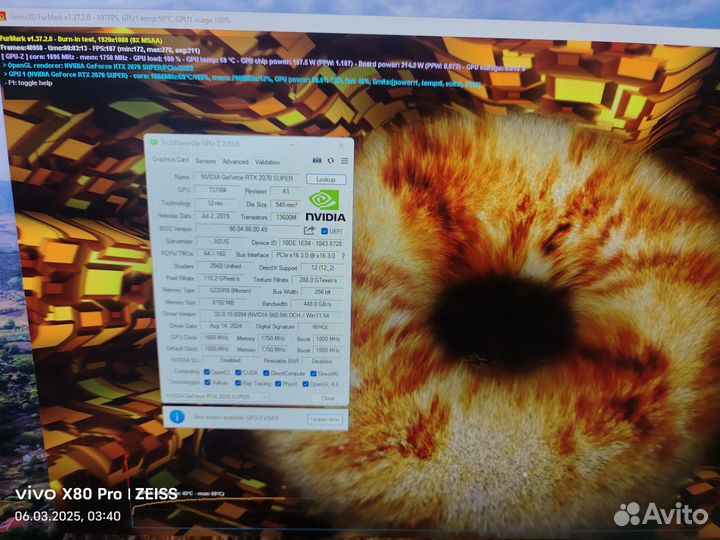Toggle the DirectCompute checkbox
Viewport: 720px width, 540px height.
click(x=266, y=373)
